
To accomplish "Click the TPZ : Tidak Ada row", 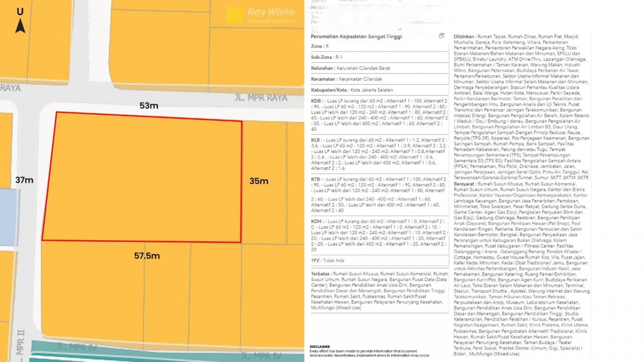I will point(379,261).
